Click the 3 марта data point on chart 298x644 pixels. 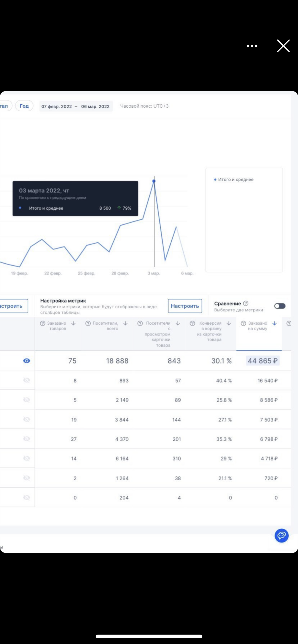[154, 181]
